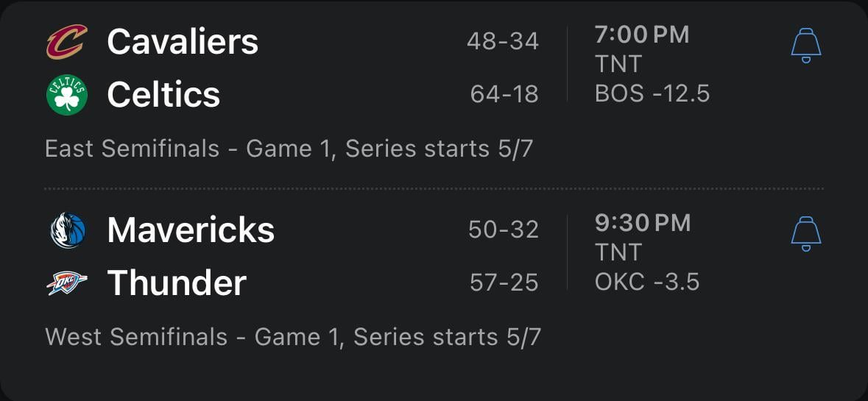Click the Mavericks 50-32 record
The height and width of the screenshot is (401, 868).
click(504, 230)
